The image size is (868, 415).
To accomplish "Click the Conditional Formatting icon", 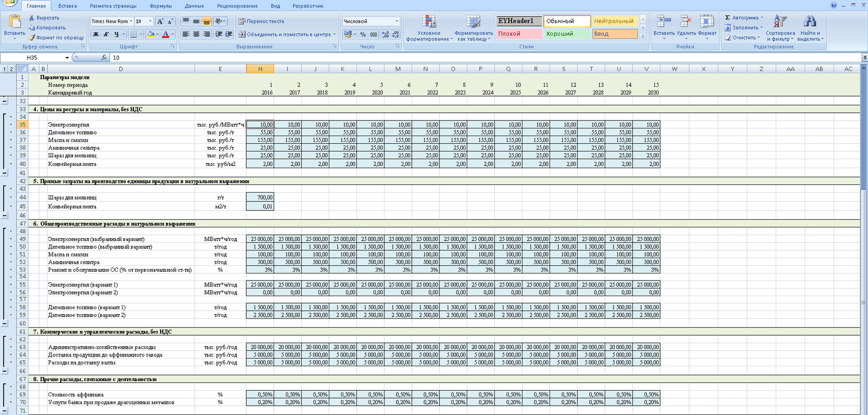I will 429,22.
